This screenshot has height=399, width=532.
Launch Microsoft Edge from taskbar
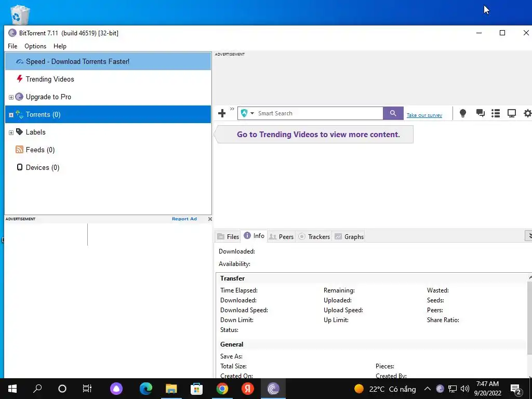click(x=146, y=389)
